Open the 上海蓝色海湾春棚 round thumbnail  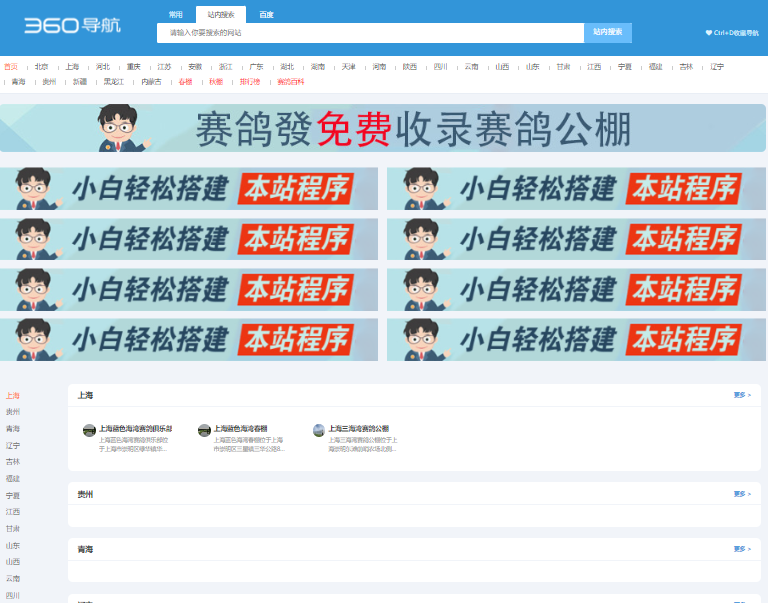click(204, 431)
